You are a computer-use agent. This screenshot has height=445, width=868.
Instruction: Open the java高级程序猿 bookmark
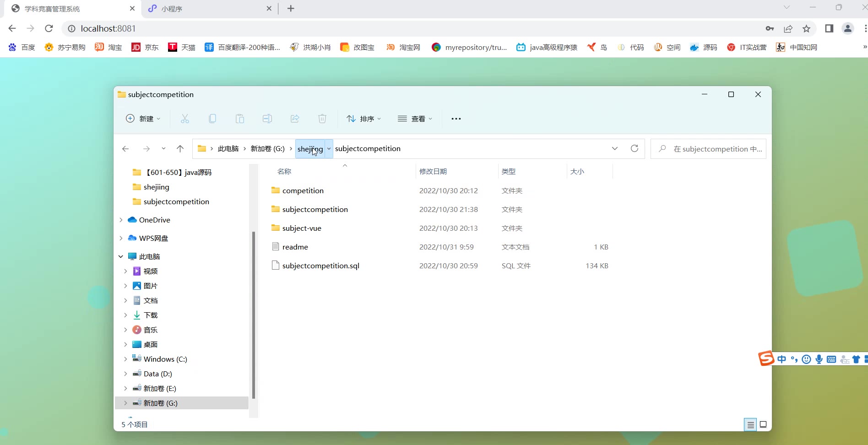point(547,47)
